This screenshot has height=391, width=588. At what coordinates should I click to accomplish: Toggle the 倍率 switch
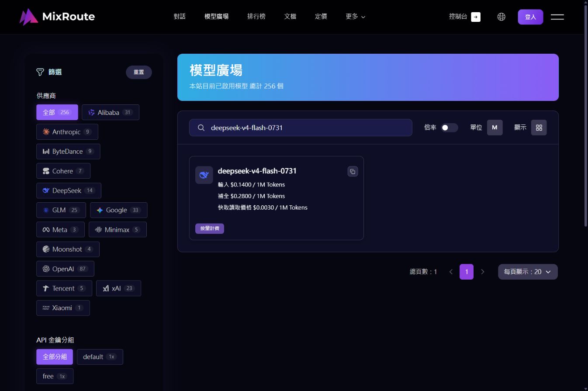(449, 128)
